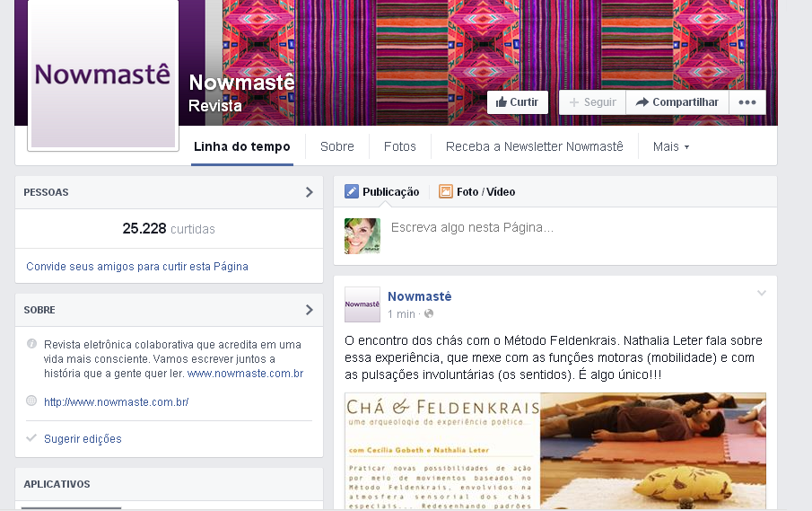Open Receba a Newsletter Nowmastê tab
Screen dimensions: 812x511
pos(535,146)
